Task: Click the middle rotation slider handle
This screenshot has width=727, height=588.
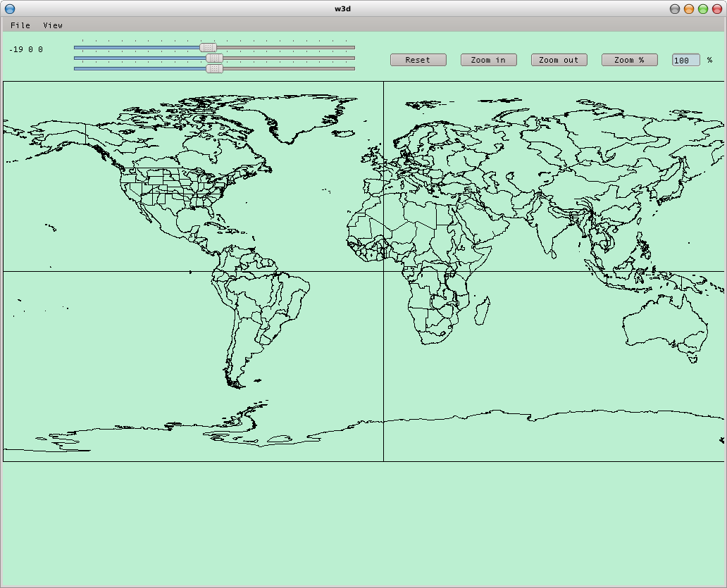Action: pyautogui.click(x=215, y=58)
